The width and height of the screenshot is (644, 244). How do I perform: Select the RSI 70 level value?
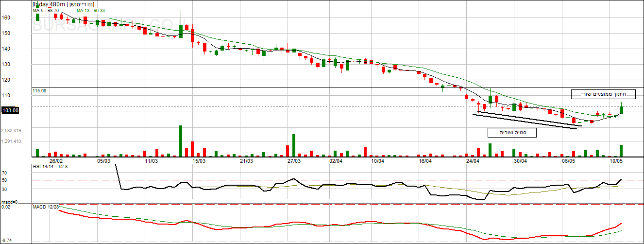click(4, 173)
